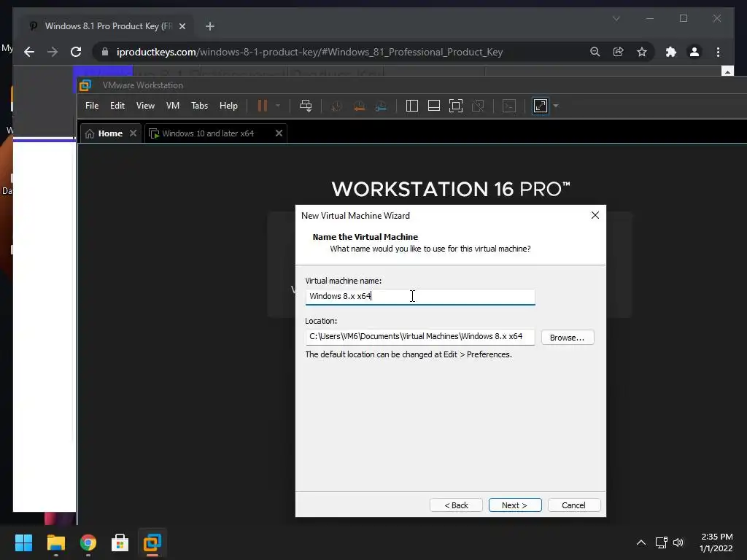Show hidden system tray icons chevron
The image size is (747, 560).
641,542
